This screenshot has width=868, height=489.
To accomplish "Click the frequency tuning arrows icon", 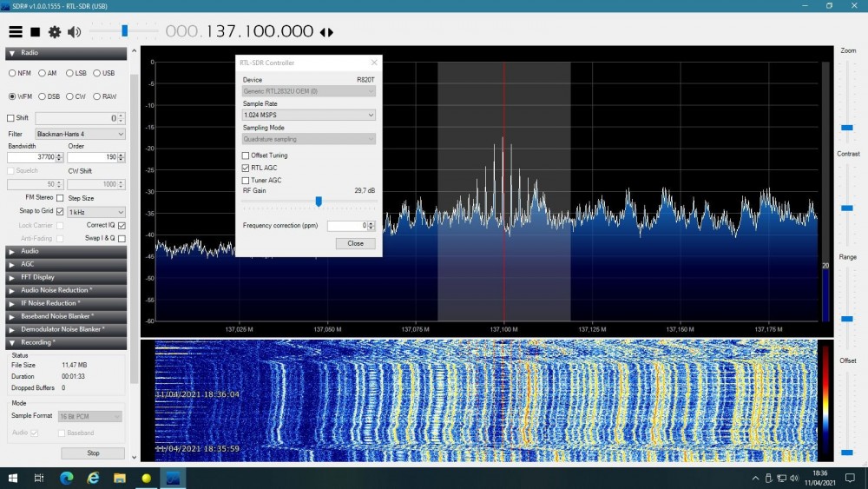I will [326, 32].
